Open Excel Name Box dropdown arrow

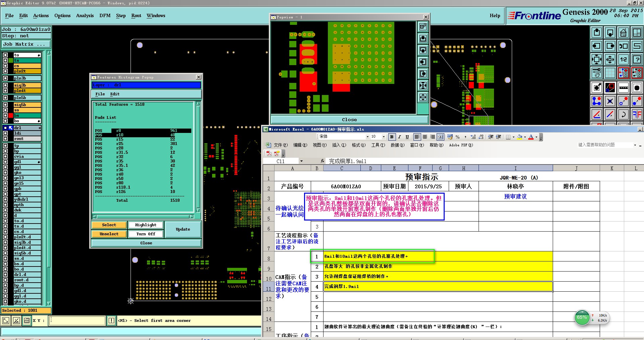click(x=301, y=161)
